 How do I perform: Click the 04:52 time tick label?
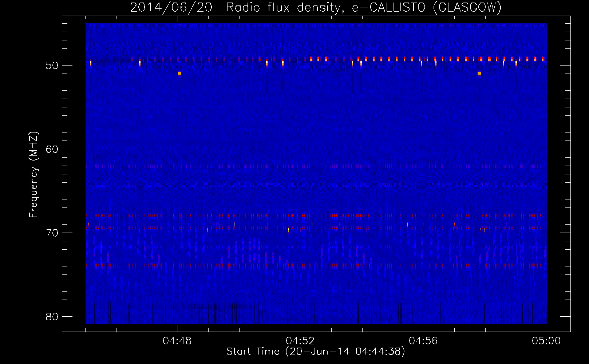tap(300, 341)
